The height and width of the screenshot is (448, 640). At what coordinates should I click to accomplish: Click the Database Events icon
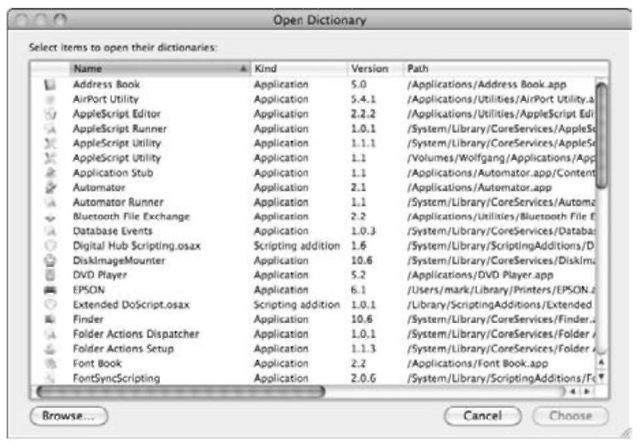pos(50,231)
